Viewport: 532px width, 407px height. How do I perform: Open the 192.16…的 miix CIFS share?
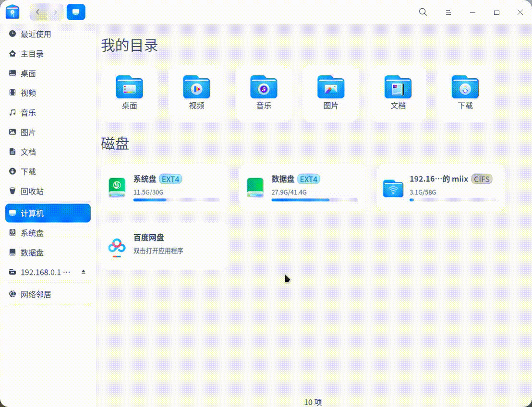pyautogui.click(x=440, y=187)
